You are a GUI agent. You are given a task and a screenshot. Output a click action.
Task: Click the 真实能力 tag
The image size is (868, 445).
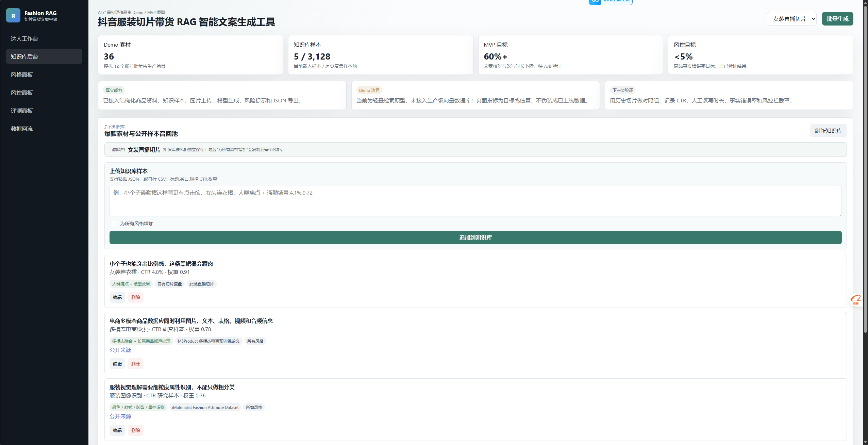pyautogui.click(x=114, y=90)
